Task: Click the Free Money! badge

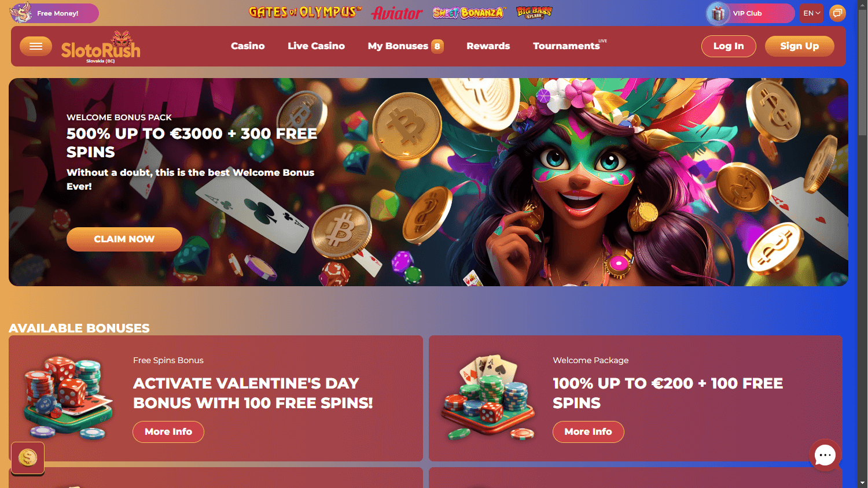Action: 54,13
